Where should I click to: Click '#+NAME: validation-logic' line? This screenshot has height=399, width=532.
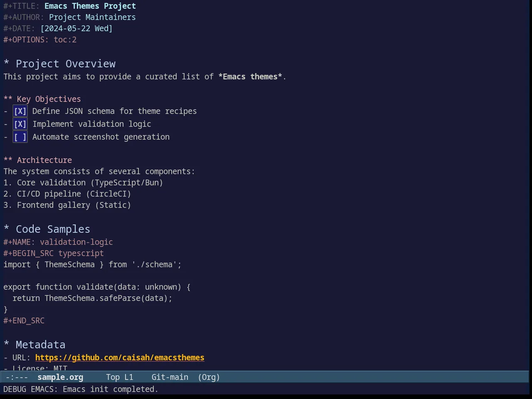[x=58, y=242]
